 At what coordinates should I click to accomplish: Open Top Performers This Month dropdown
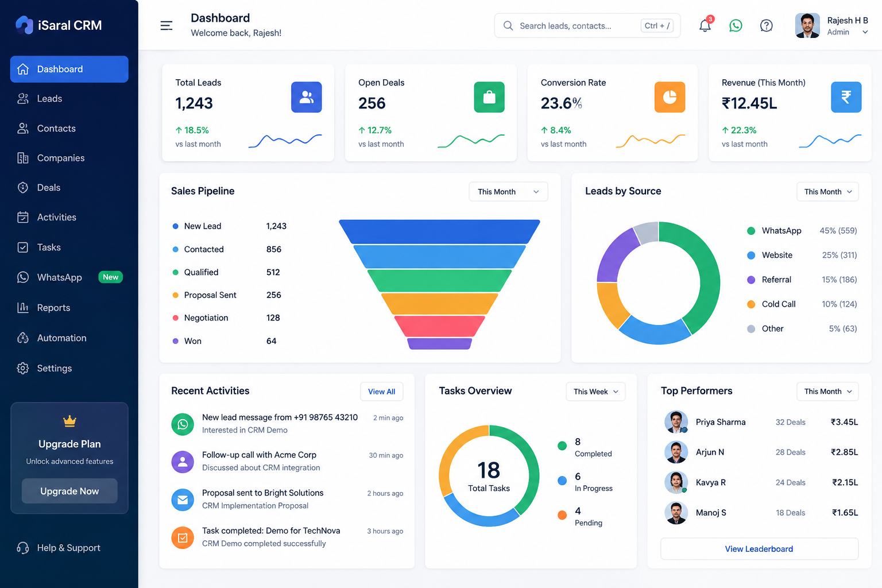pos(827,392)
